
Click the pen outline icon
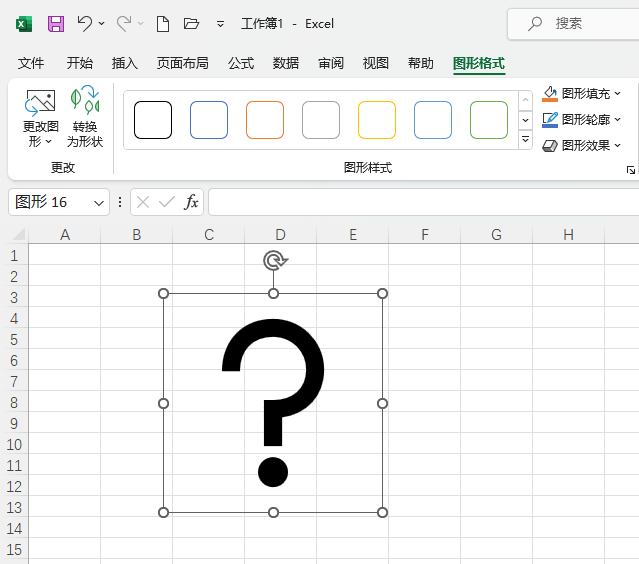550,120
